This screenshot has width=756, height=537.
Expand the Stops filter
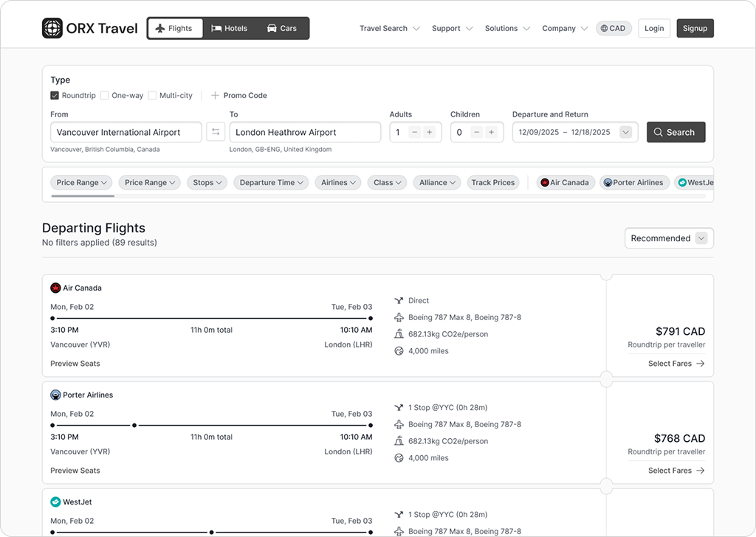click(207, 182)
